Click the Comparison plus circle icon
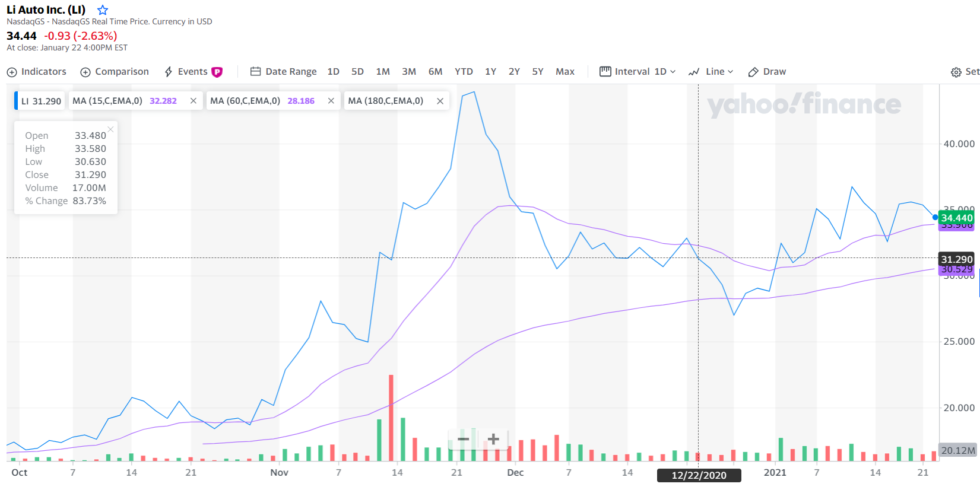 [85, 72]
